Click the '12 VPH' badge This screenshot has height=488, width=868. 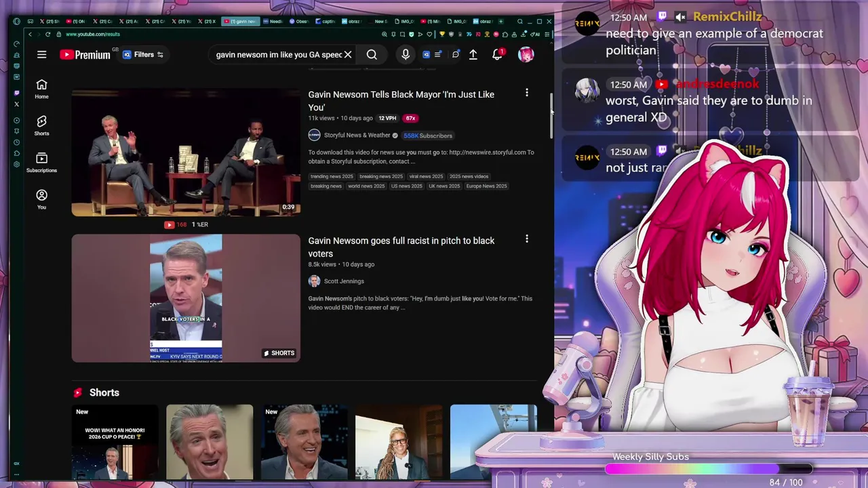coord(387,119)
